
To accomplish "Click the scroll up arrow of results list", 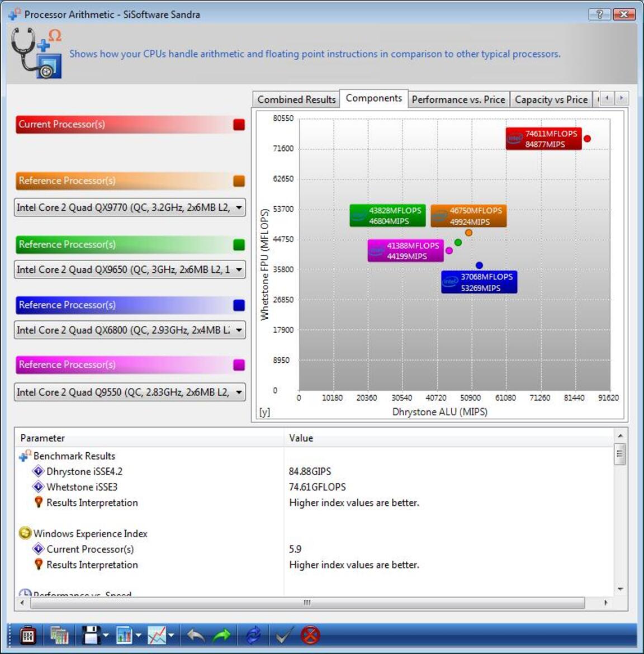I will [x=620, y=435].
